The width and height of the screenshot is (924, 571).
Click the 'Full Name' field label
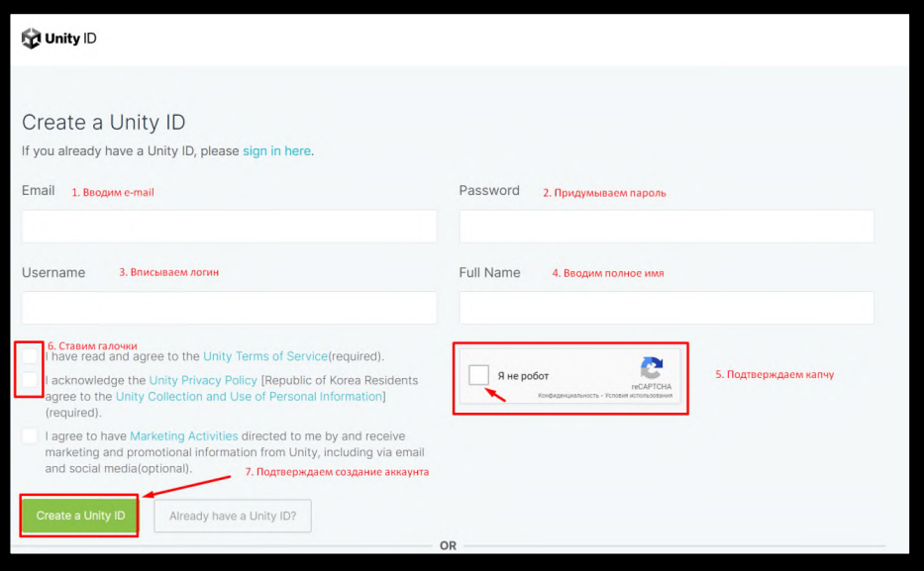(x=489, y=272)
